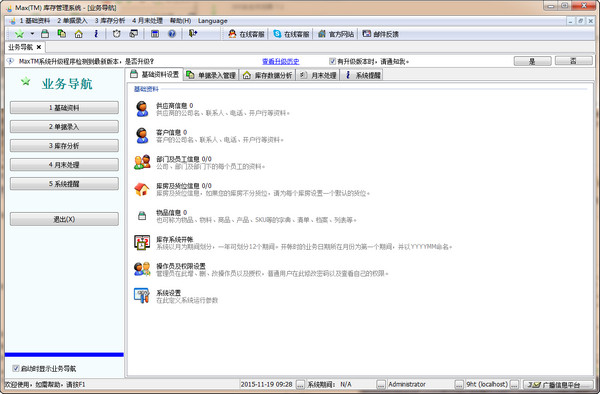
Task: Click sidebar button 3 库存分析
Action: coord(64,146)
